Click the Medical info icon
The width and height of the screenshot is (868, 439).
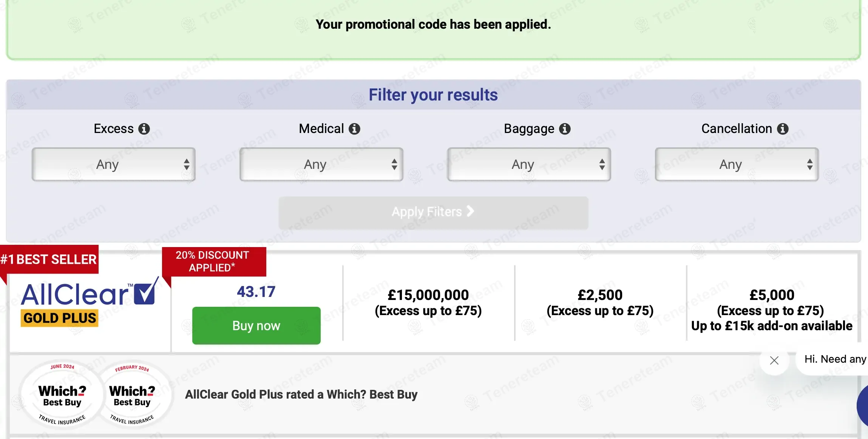coord(354,129)
